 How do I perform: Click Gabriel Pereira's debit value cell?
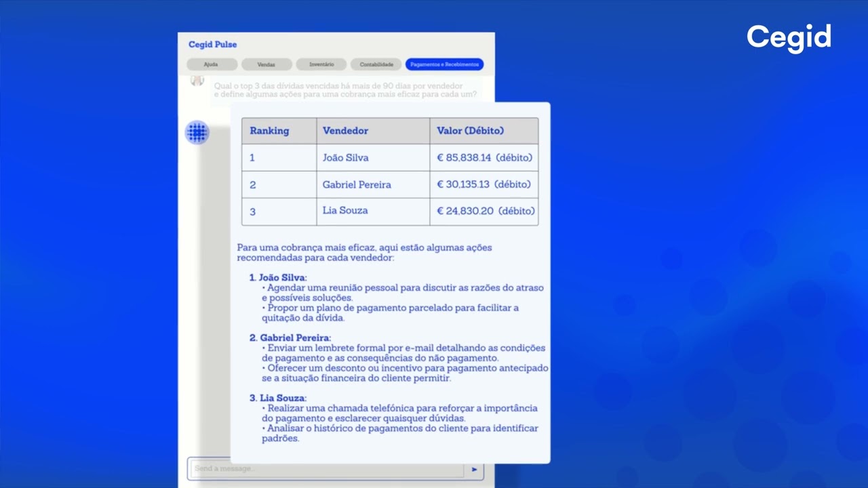coord(484,184)
